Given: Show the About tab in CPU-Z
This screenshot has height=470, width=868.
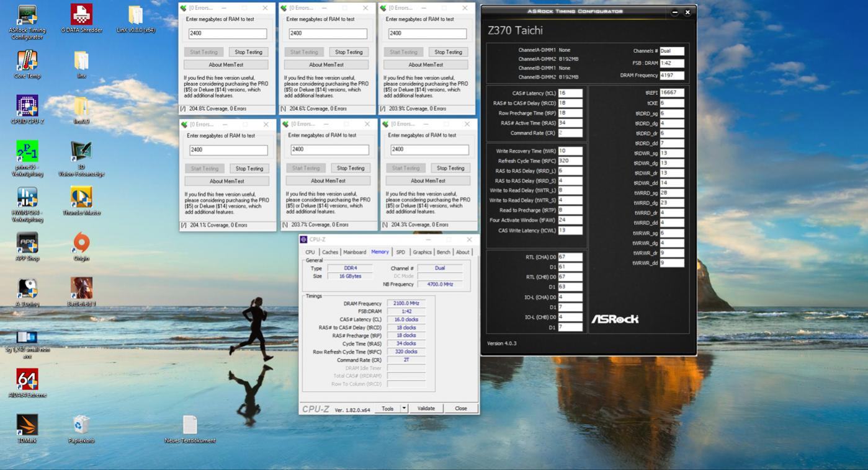Looking at the screenshot, I should point(463,252).
